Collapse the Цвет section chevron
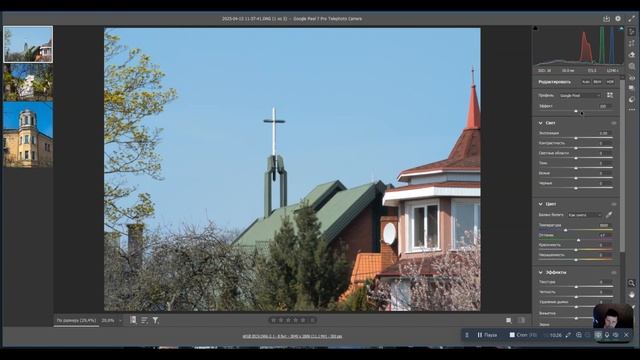 click(540, 204)
